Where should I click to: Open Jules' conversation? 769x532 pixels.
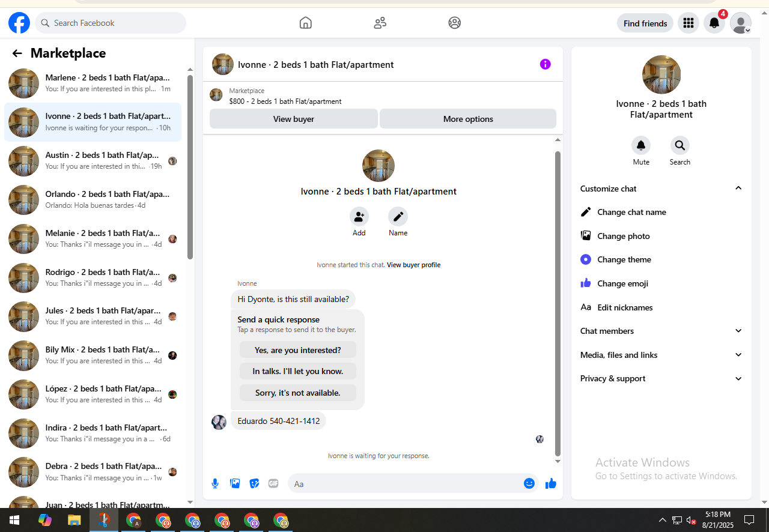coord(93,316)
